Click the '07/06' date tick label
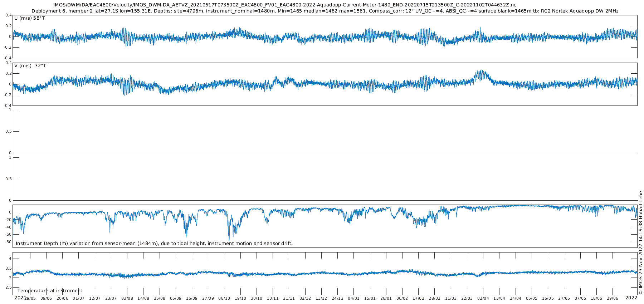 point(580,298)
